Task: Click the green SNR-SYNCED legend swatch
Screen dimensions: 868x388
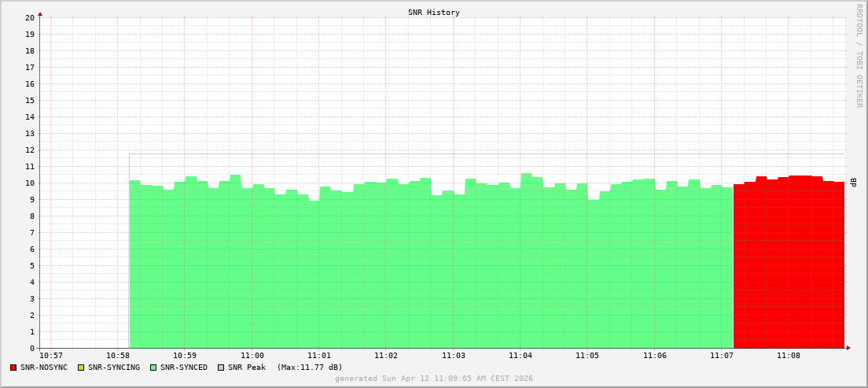Action: tap(153, 368)
